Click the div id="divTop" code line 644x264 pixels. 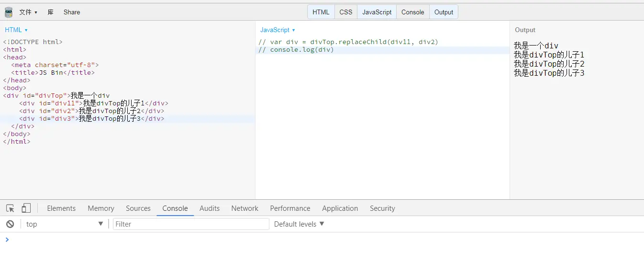(x=56, y=96)
